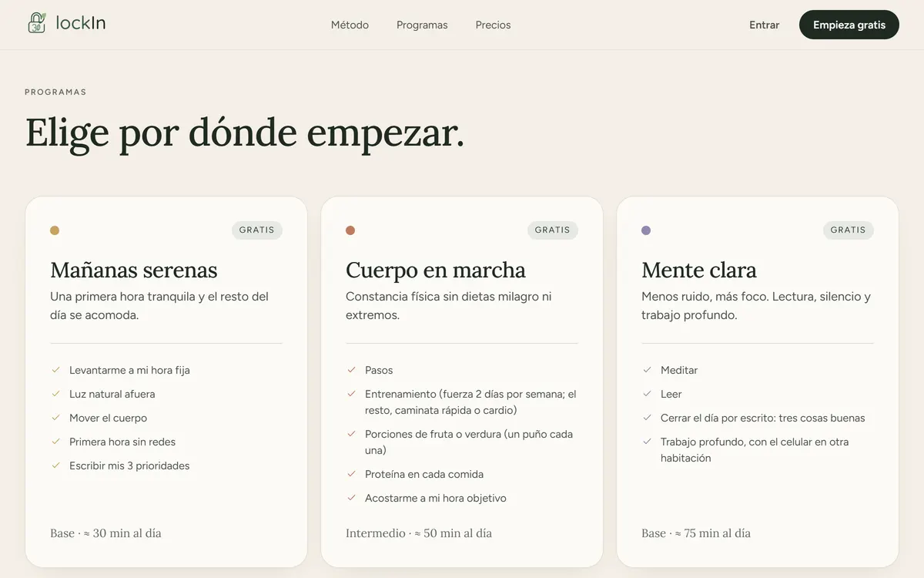Select the text Cerrar el día por escrito

[x=763, y=418]
